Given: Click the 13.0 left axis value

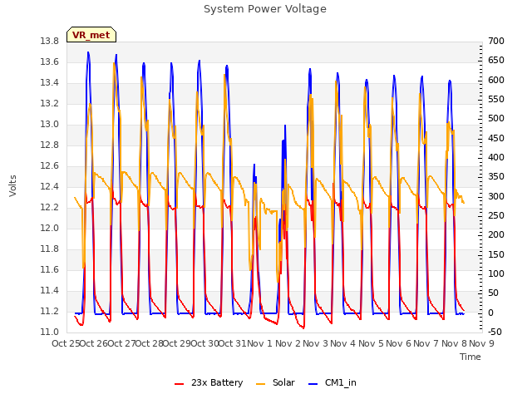Looking at the screenshot, I should 50,125.
